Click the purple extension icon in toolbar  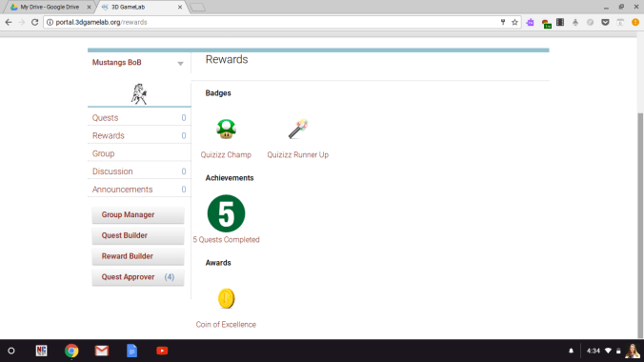(531, 22)
